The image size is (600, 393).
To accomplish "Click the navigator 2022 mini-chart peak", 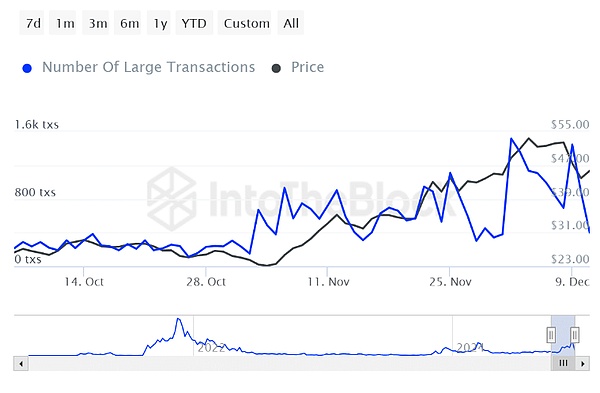I will 178,319.
